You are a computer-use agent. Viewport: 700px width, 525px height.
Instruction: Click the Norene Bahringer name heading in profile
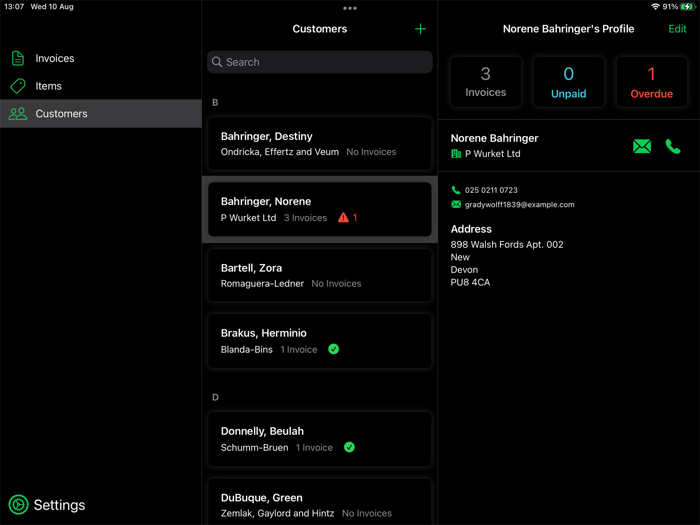(494, 138)
